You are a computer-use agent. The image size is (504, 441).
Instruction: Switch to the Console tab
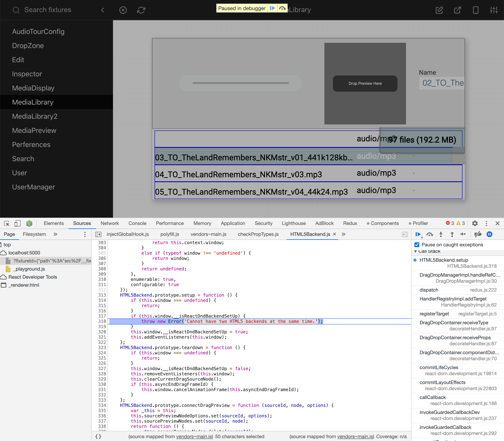[137, 223]
